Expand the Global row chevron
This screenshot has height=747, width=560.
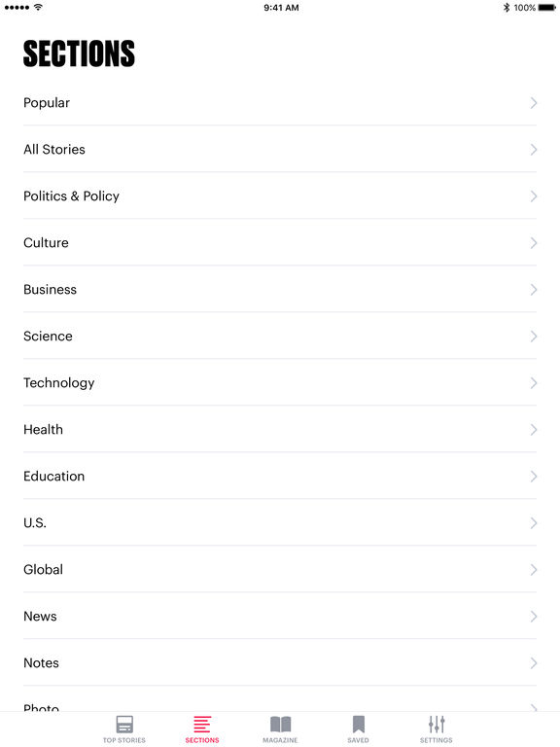click(534, 570)
